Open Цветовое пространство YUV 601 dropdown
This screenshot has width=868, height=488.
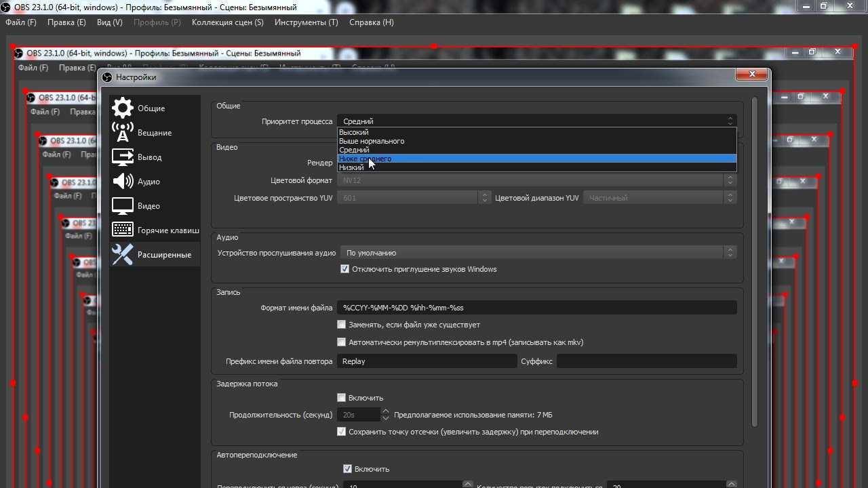pos(414,198)
